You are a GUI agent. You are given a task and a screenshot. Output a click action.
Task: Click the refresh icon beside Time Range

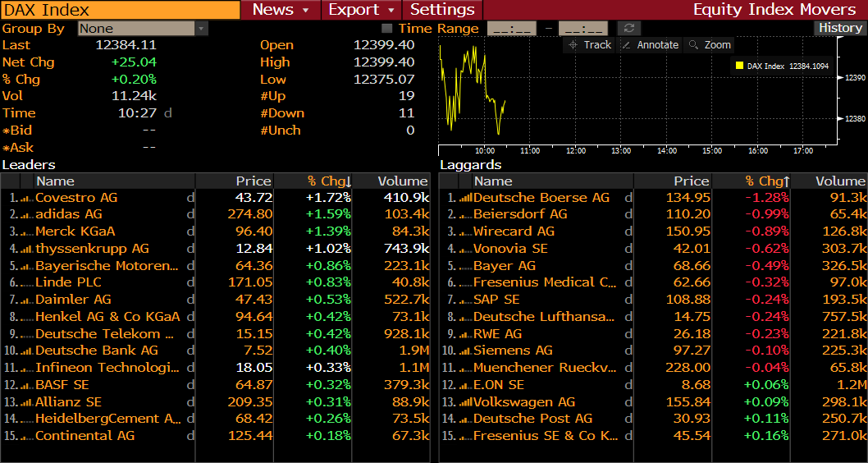pyautogui.click(x=629, y=28)
